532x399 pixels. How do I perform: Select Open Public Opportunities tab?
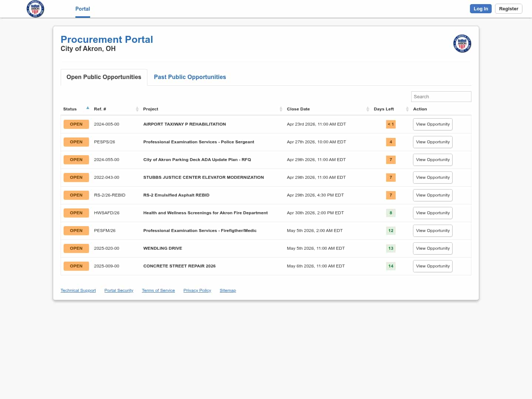click(x=104, y=77)
